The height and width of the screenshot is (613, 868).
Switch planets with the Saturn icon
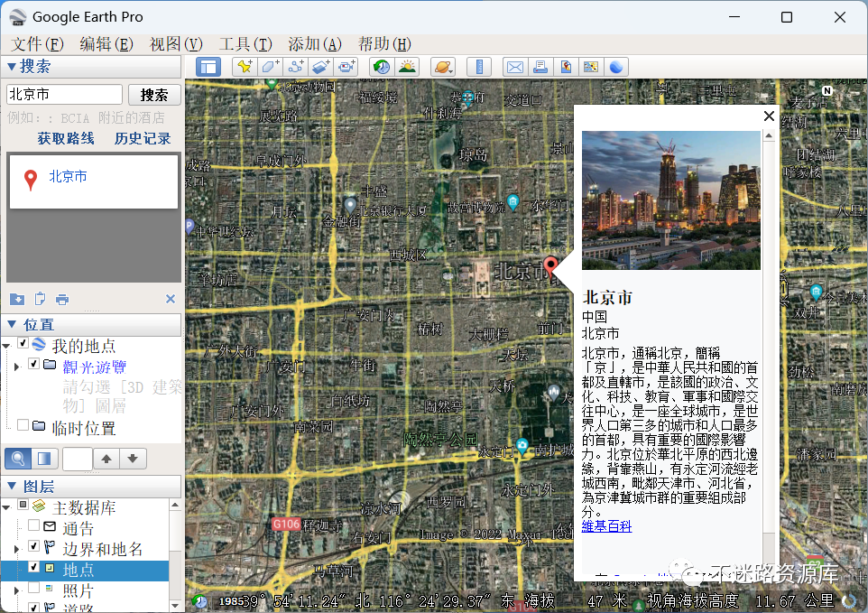[443, 67]
